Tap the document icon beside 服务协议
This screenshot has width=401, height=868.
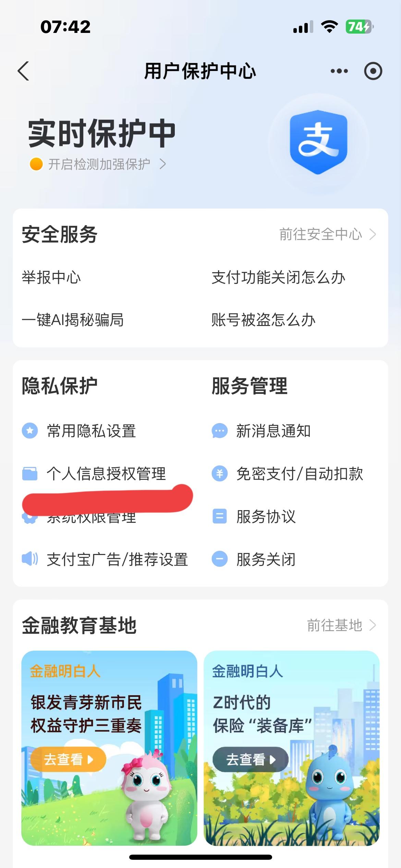click(x=220, y=516)
